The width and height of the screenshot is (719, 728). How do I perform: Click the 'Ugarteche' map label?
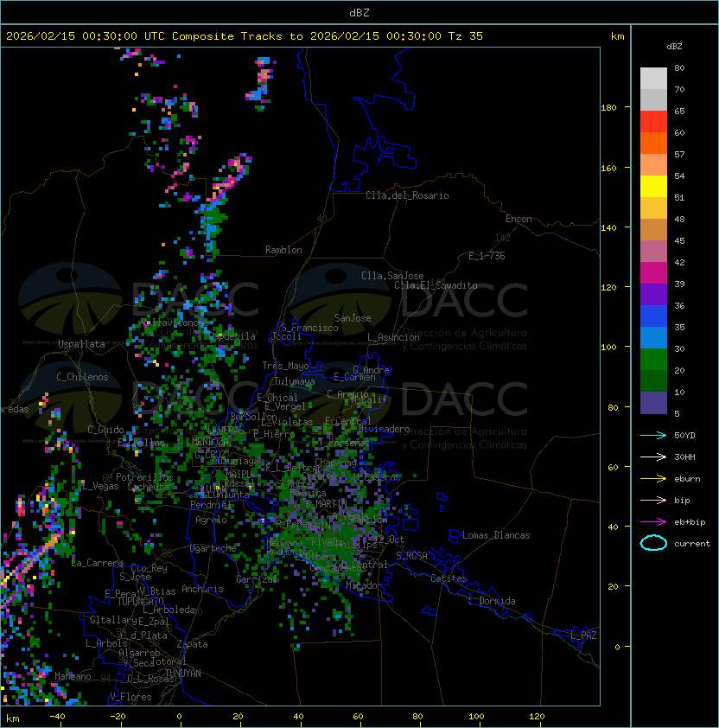click(x=213, y=548)
